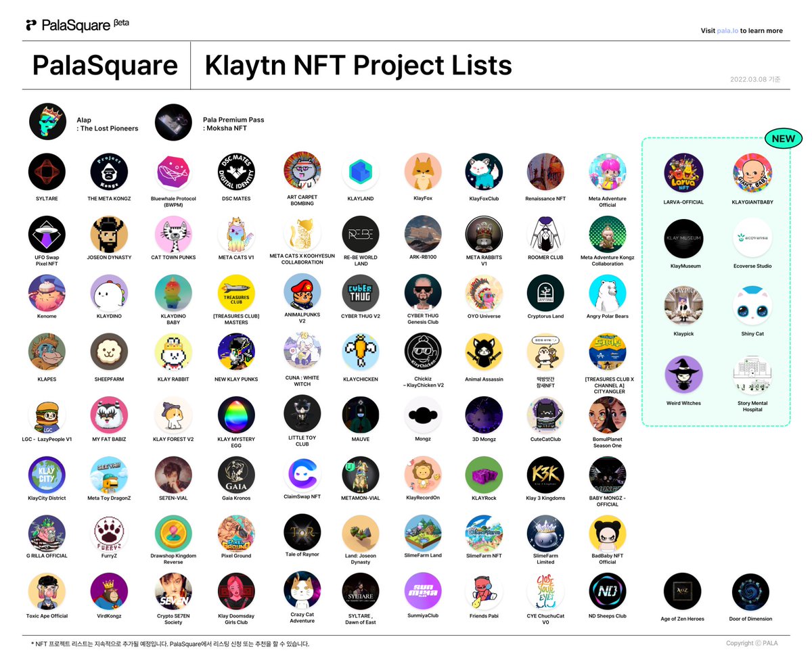Viewport: 812px width, 658px height.
Task: Click the Angry Polar Bears icon
Action: pyautogui.click(x=608, y=293)
